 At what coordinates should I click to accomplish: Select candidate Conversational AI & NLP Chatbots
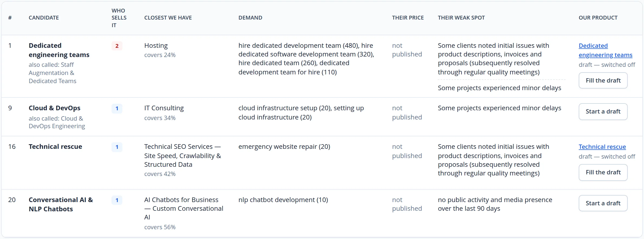[61, 204]
